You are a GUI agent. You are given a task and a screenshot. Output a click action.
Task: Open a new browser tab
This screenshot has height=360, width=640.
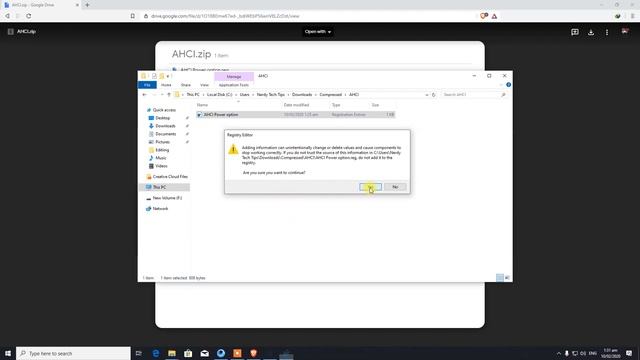coord(87,5)
